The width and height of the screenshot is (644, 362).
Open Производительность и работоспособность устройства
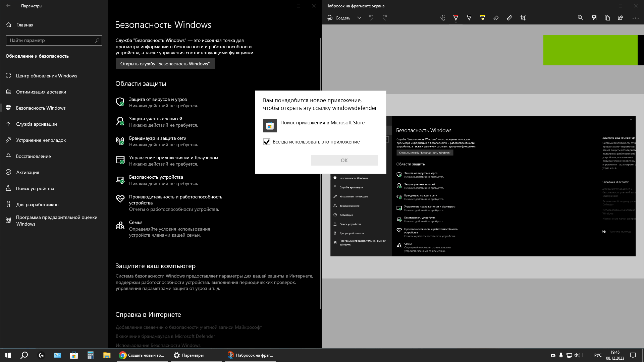click(x=169, y=203)
